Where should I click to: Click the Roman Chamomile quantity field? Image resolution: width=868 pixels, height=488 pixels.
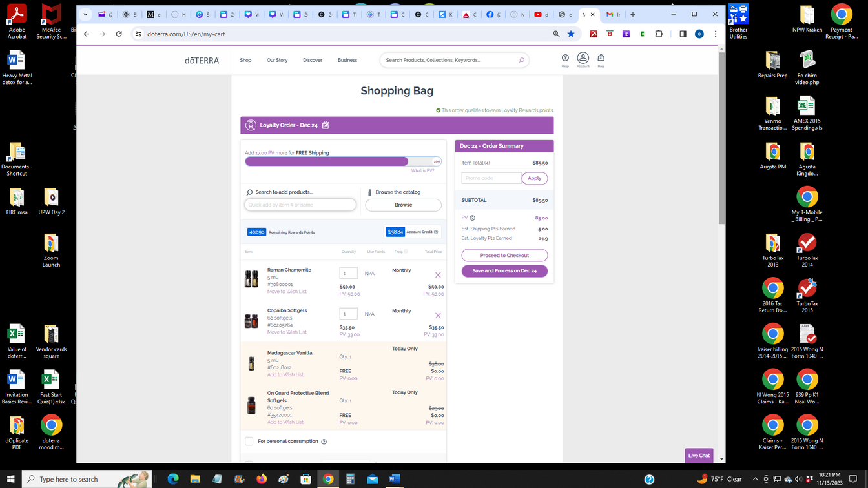coord(348,273)
